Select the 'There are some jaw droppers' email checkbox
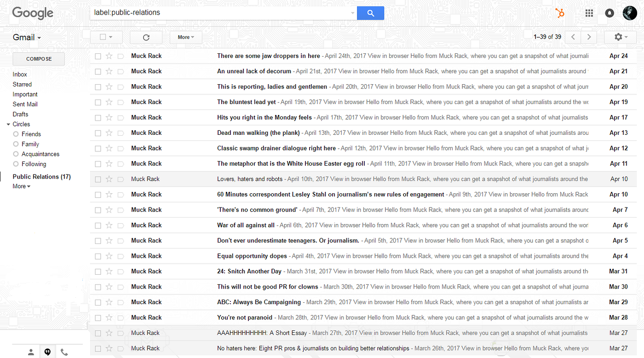This screenshot has width=644, height=358. coord(98,56)
